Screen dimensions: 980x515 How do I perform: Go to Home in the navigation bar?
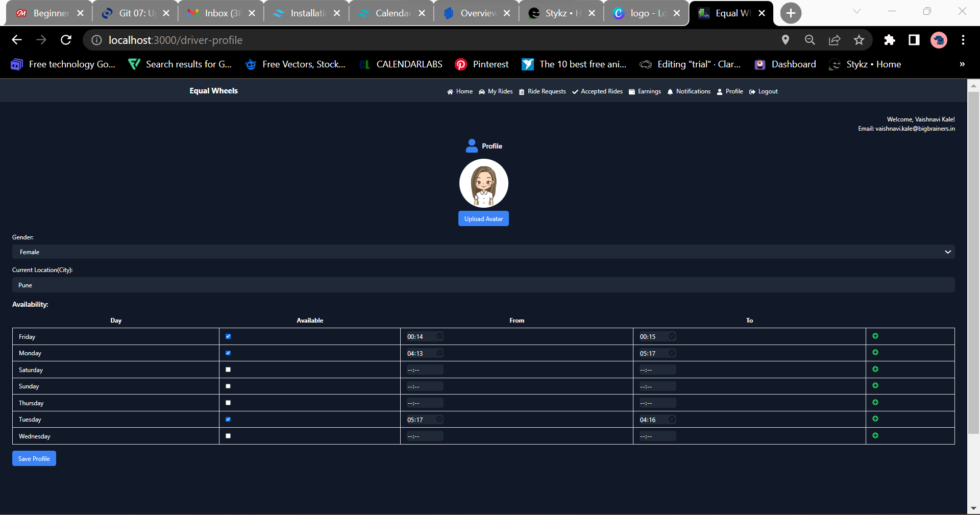460,91
